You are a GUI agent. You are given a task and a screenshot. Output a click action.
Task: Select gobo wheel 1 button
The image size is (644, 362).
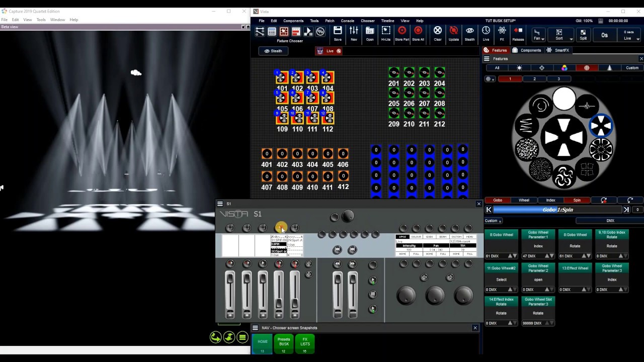point(510,79)
